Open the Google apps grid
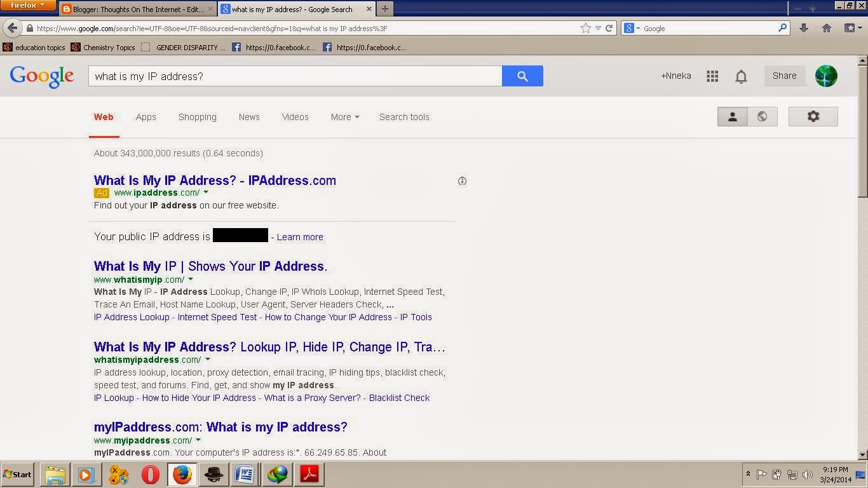This screenshot has height=488, width=868. coord(712,76)
